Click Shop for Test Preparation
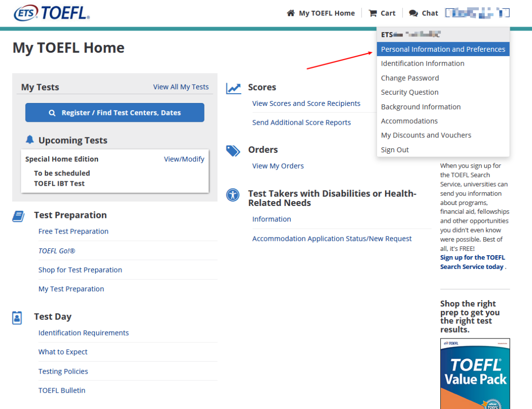This screenshot has height=409, width=532. point(80,270)
